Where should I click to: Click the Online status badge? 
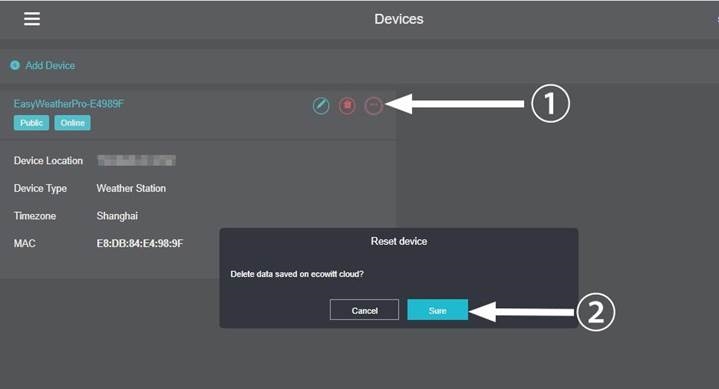point(72,123)
